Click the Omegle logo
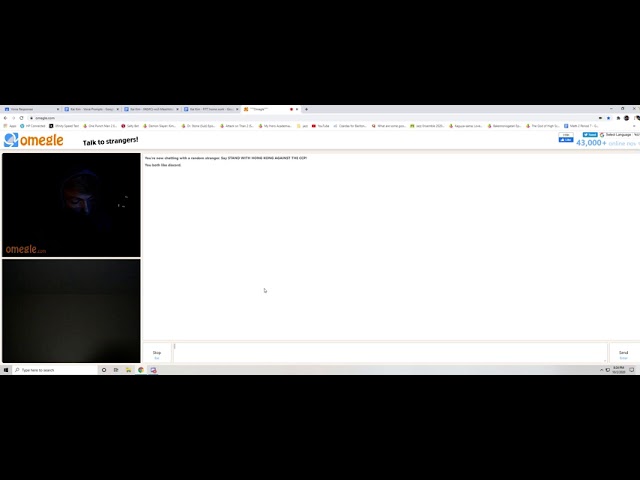The width and height of the screenshot is (640, 480). coord(33,140)
